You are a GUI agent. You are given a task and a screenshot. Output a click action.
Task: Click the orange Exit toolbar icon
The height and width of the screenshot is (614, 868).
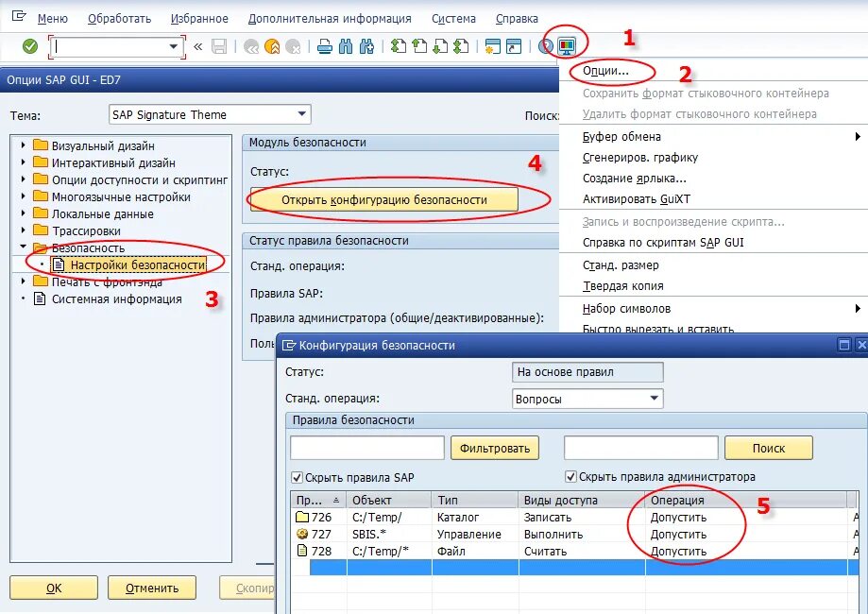click(x=272, y=47)
